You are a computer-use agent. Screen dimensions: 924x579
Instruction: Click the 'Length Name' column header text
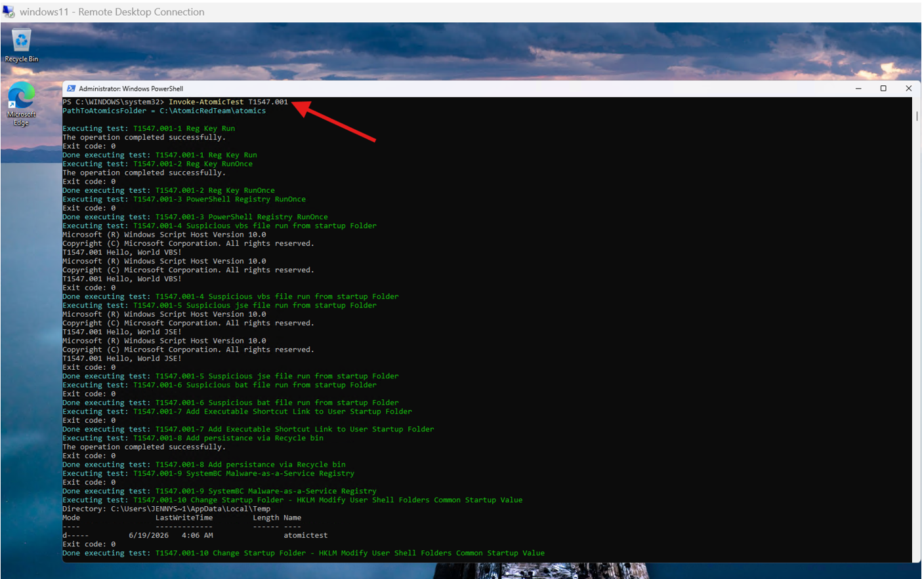tap(277, 518)
